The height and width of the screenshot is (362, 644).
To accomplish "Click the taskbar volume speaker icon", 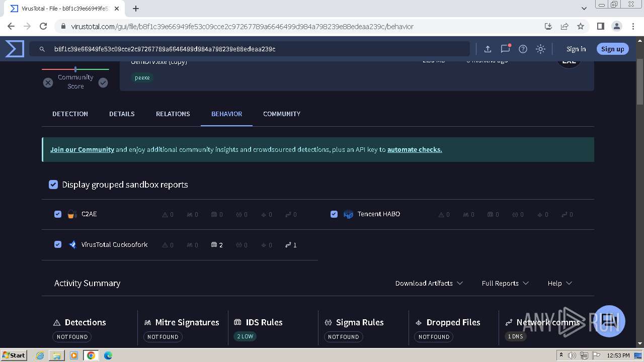I will [572, 355].
